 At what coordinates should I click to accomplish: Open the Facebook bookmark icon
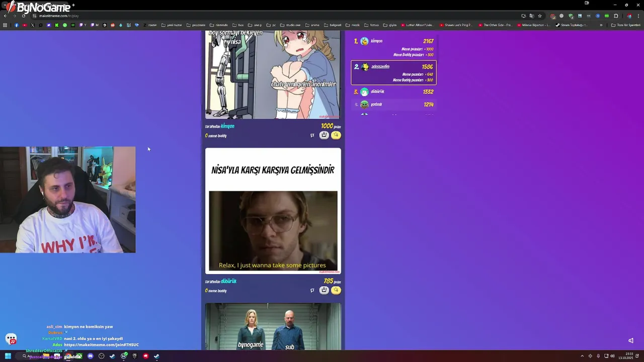tap(17, 25)
